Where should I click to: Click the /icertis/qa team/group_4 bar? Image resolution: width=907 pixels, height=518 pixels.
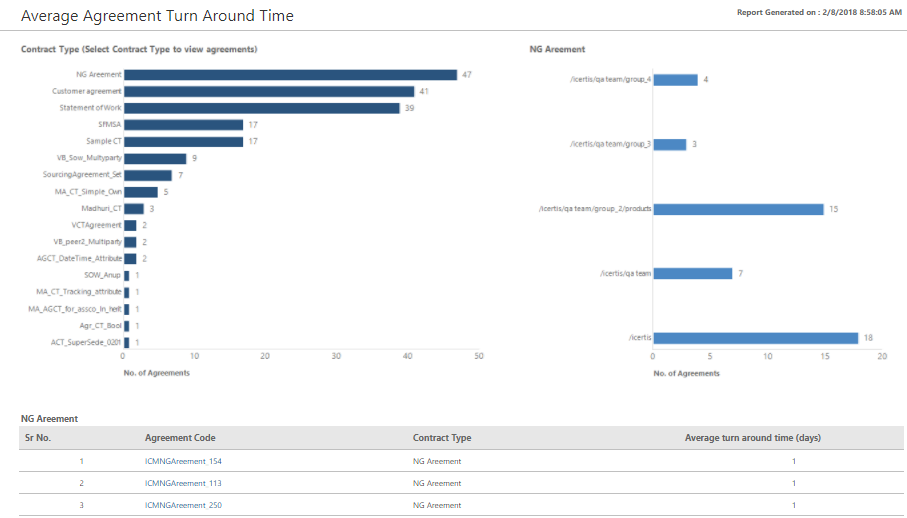tap(675, 80)
